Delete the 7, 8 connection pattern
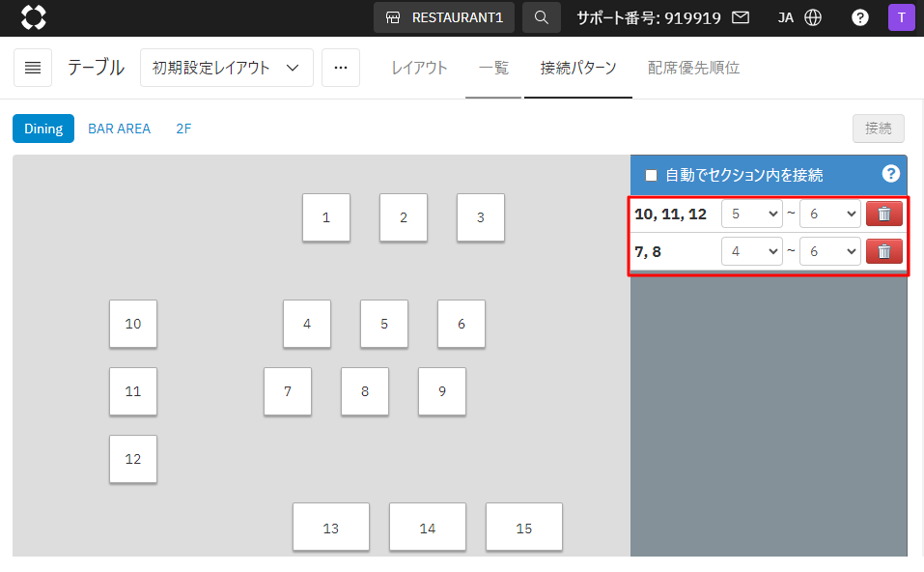924x572 pixels. coord(883,252)
